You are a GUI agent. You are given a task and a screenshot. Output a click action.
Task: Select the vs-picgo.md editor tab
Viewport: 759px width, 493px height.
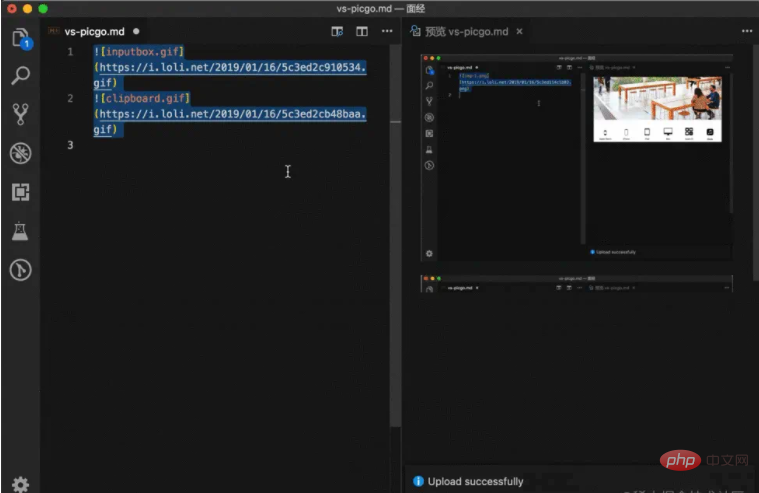[x=94, y=31]
